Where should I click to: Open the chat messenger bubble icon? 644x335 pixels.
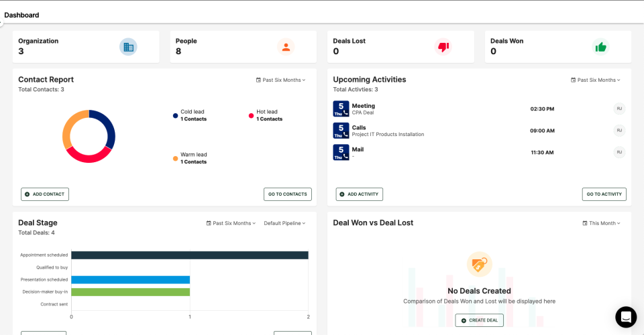tap(626, 317)
